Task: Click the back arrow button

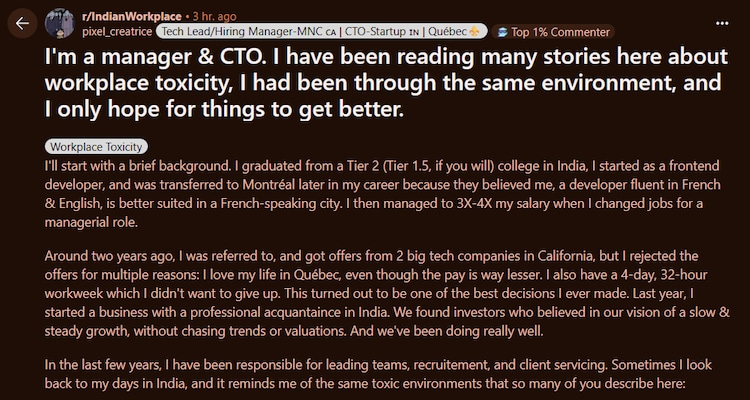Action: click(x=23, y=23)
